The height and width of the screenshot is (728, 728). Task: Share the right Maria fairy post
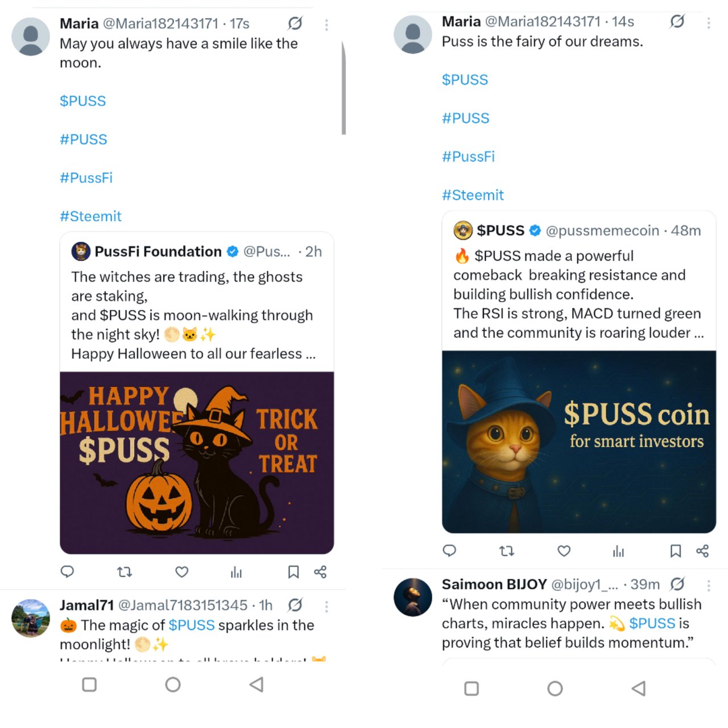pos(702,551)
